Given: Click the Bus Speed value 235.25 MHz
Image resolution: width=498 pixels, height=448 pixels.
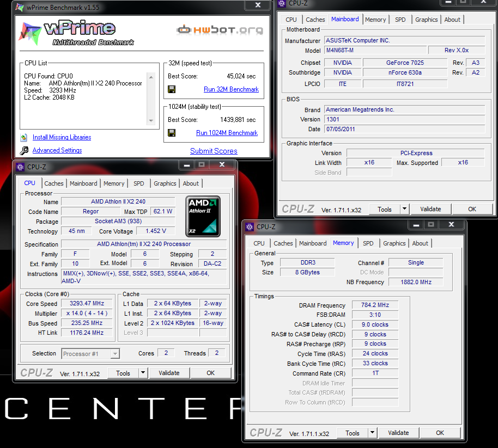Looking at the screenshot, I should click(87, 323).
